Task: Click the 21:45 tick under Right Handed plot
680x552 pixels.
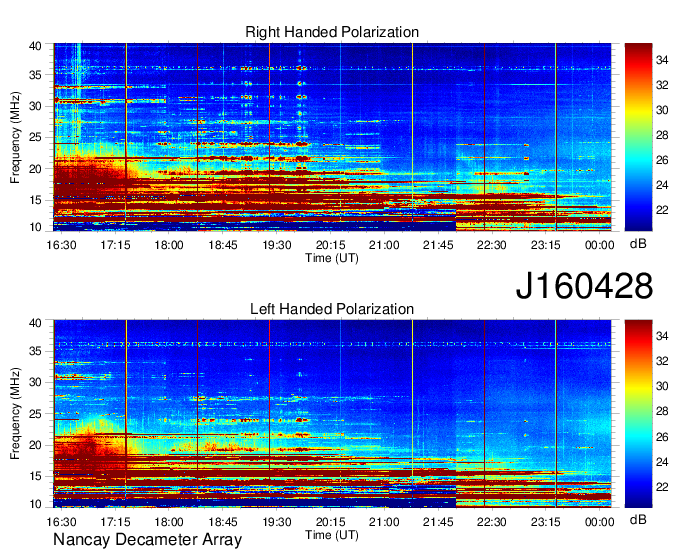Action: 438,245
